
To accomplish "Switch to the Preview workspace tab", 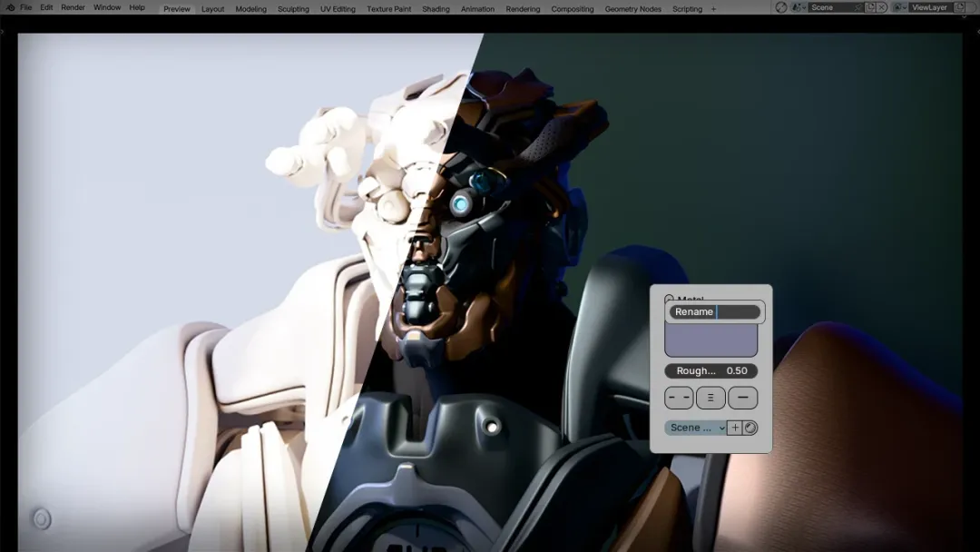I will [x=177, y=9].
